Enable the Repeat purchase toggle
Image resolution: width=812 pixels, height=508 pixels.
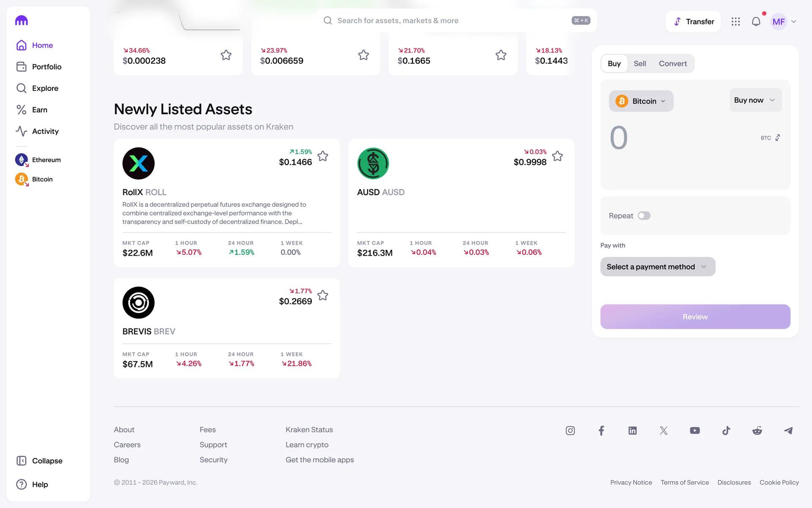click(644, 216)
